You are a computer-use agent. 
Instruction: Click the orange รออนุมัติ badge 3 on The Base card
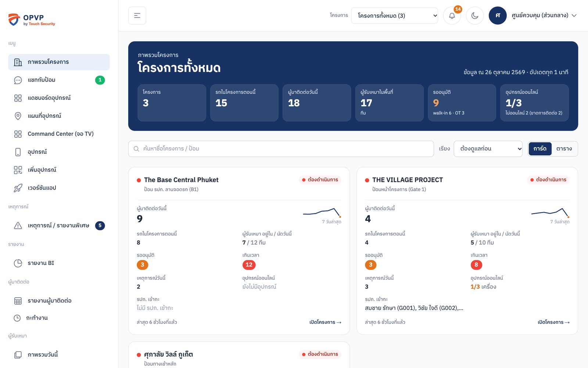[143, 265]
